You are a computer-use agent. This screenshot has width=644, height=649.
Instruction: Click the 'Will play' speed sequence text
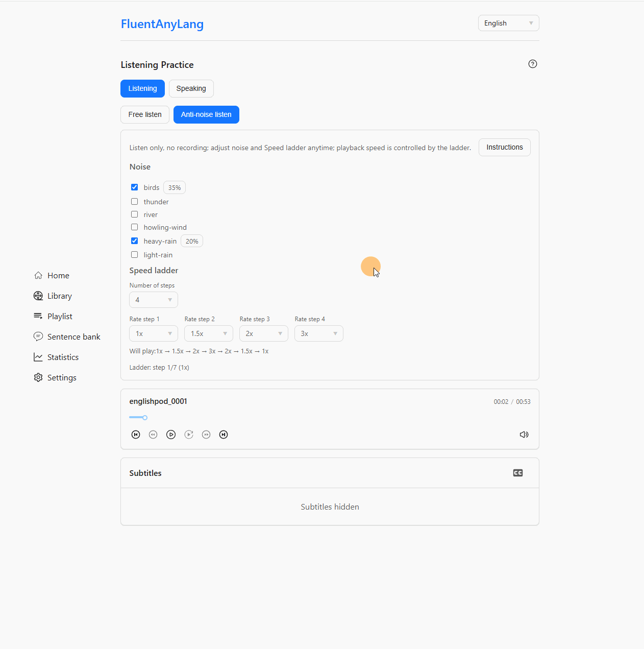coord(199,351)
